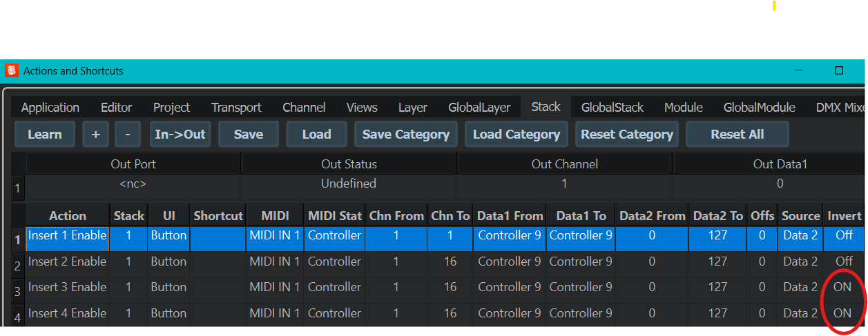Click the Reset Category button
The image size is (868, 336).
click(x=627, y=135)
